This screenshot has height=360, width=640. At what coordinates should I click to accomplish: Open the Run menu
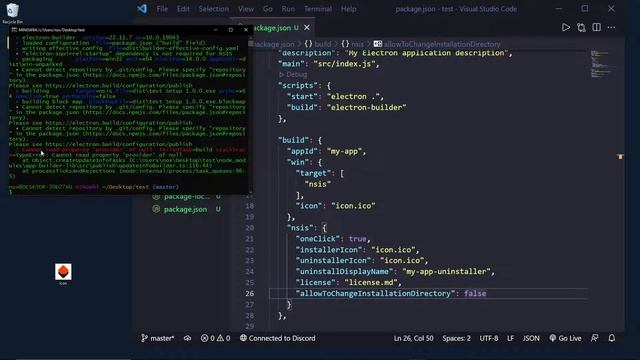coord(288,9)
